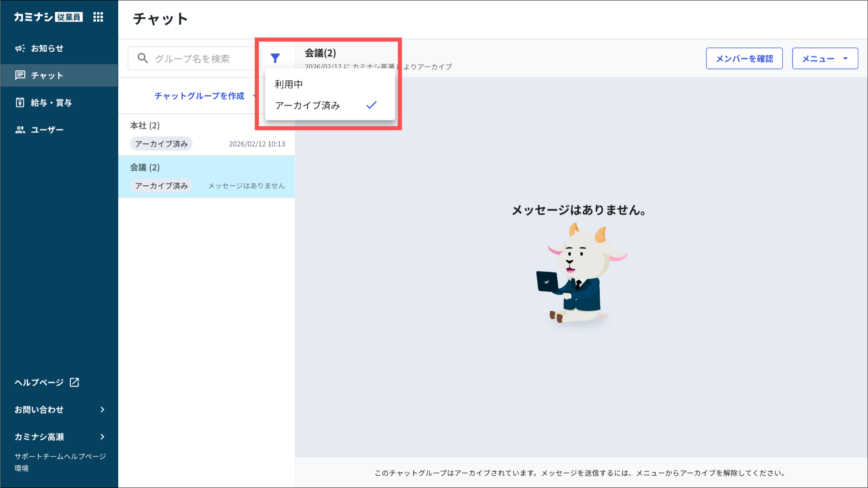Open 給与・賞与 in the sidebar menu
868x488 pixels.
51,103
